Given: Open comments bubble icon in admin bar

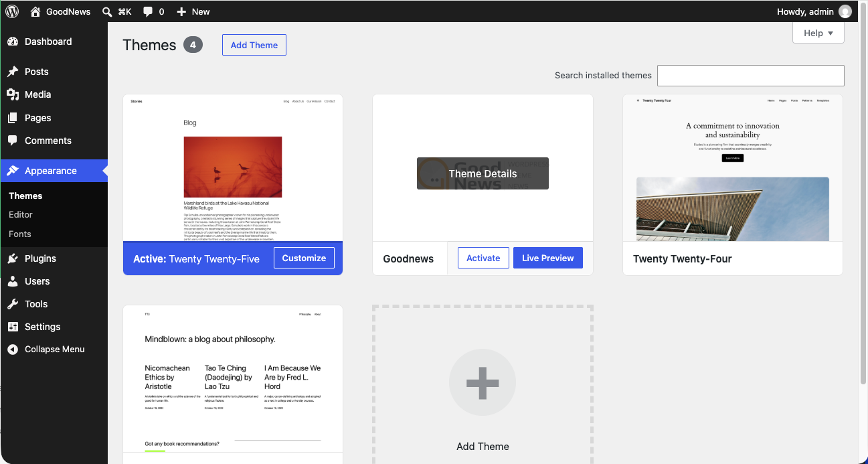Looking at the screenshot, I should (148, 11).
